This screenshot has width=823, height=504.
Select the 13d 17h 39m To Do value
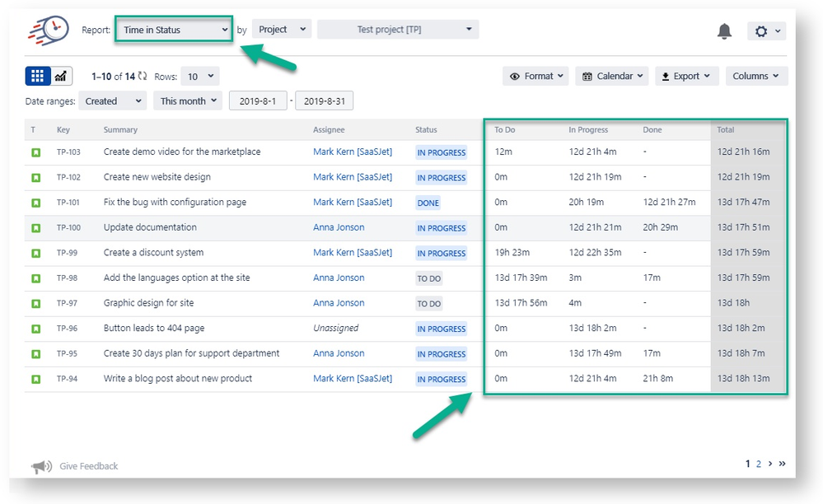521,278
